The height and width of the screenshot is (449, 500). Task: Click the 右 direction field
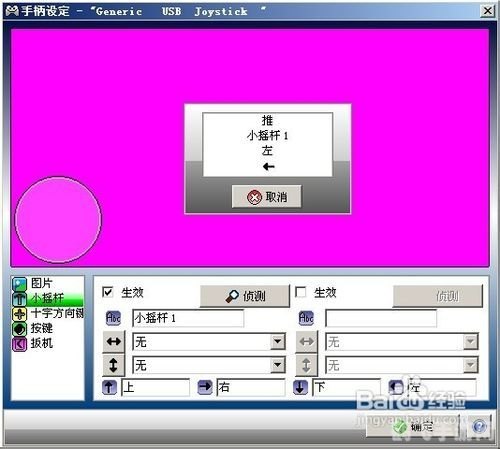(251, 387)
